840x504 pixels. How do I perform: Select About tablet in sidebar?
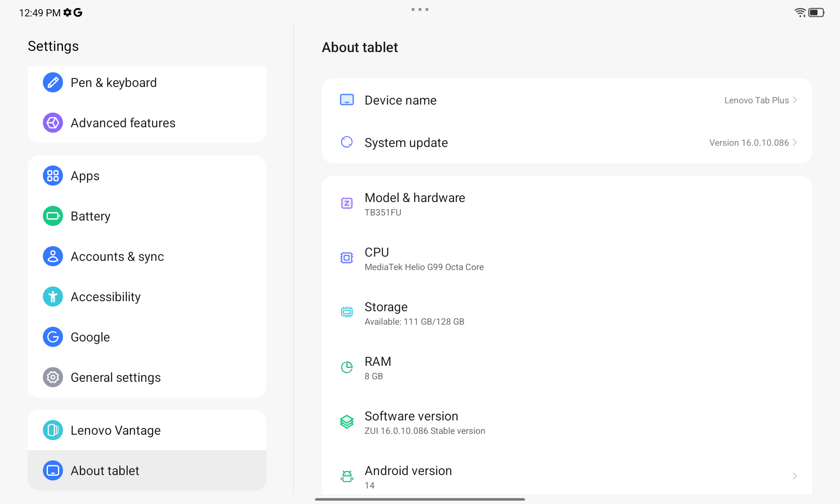(x=147, y=470)
